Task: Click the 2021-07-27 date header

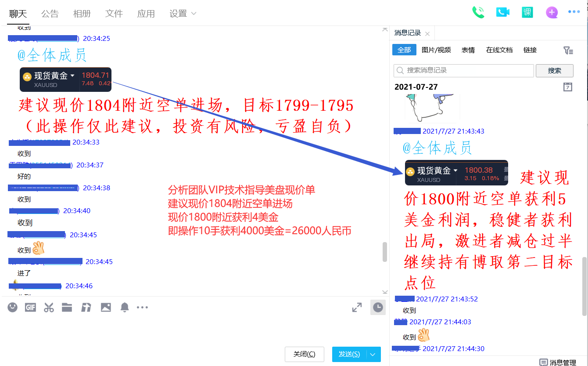Action: 416,87
